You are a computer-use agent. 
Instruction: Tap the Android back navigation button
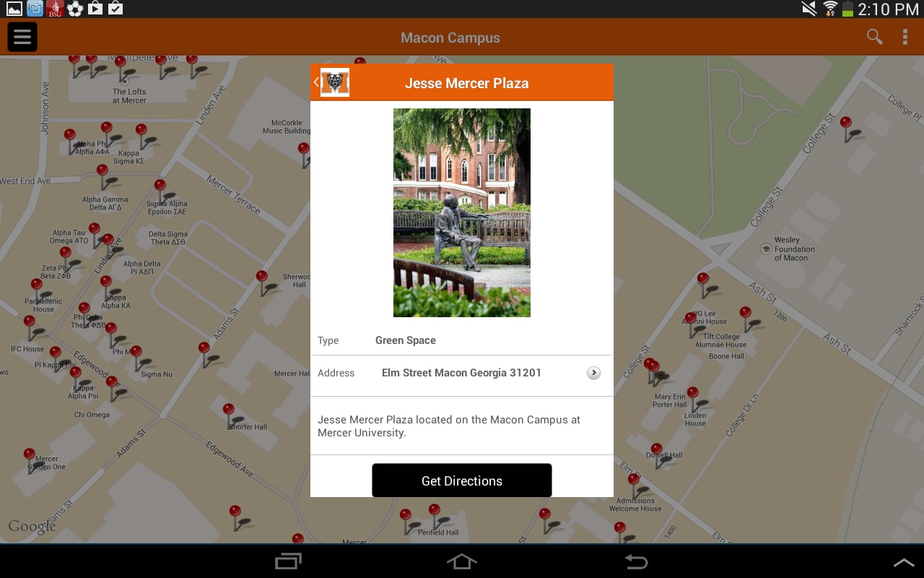coord(635,561)
